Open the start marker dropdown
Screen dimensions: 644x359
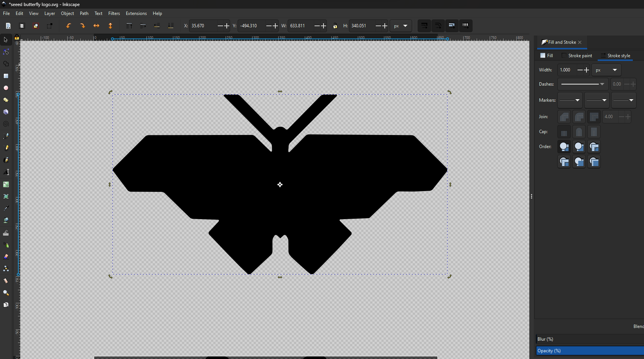570,100
